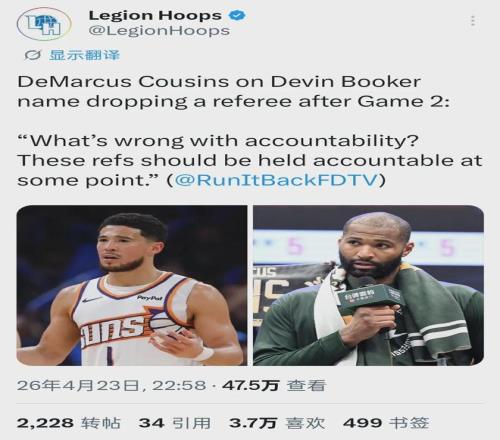The height and width of the screenshot is (440, 500).
Task: Click the 喜欢 label
Action: tap(305, 423)
